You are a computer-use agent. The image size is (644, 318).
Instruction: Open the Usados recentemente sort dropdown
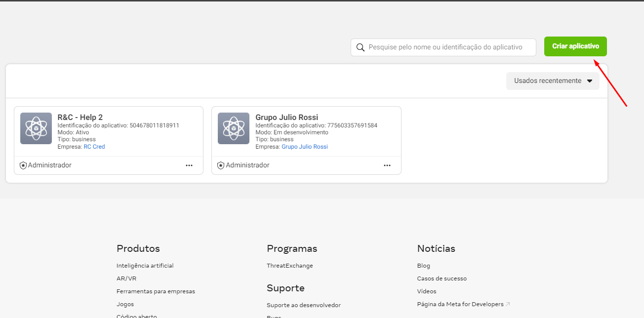[553, 81]
